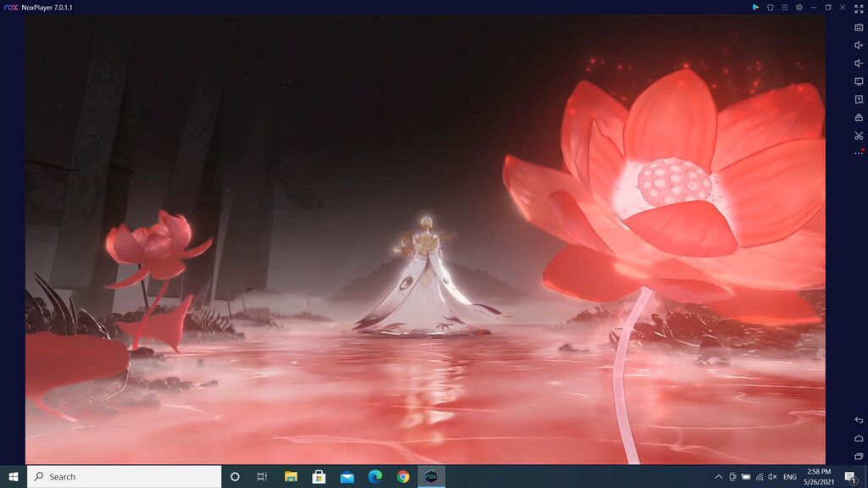Open the Windows Start menu
Image resolution: width=868 pixels, height=488 pixels.
14,476
